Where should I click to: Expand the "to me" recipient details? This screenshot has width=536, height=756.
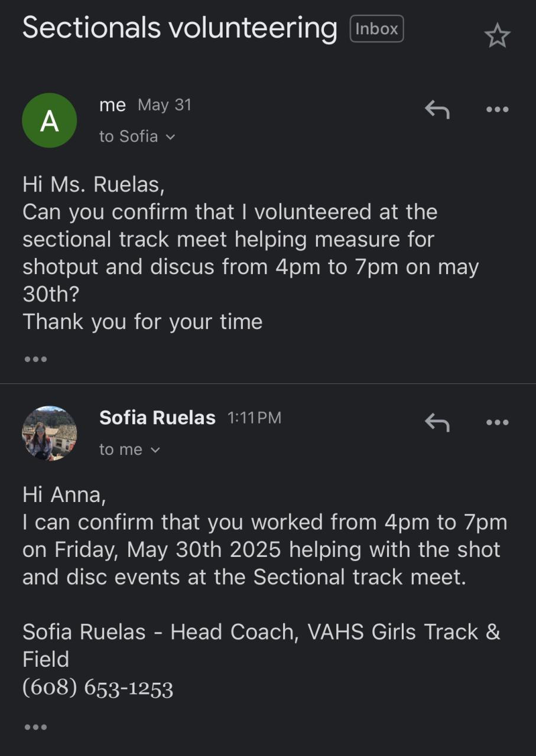[x=129, y=449]
